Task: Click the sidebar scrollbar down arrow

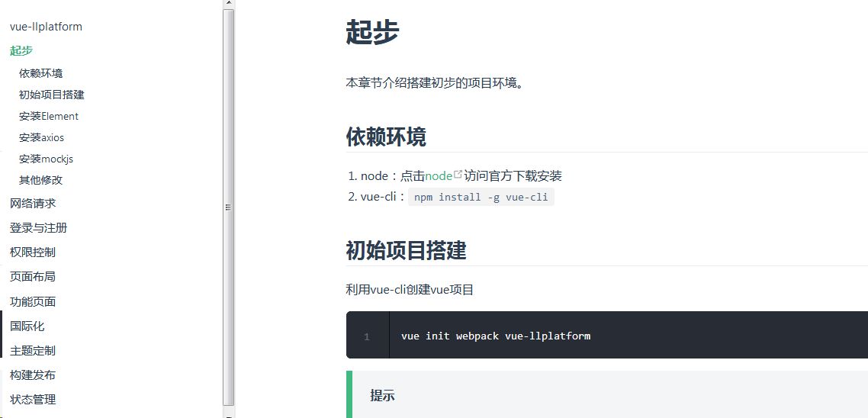Action: pos(228,413)
